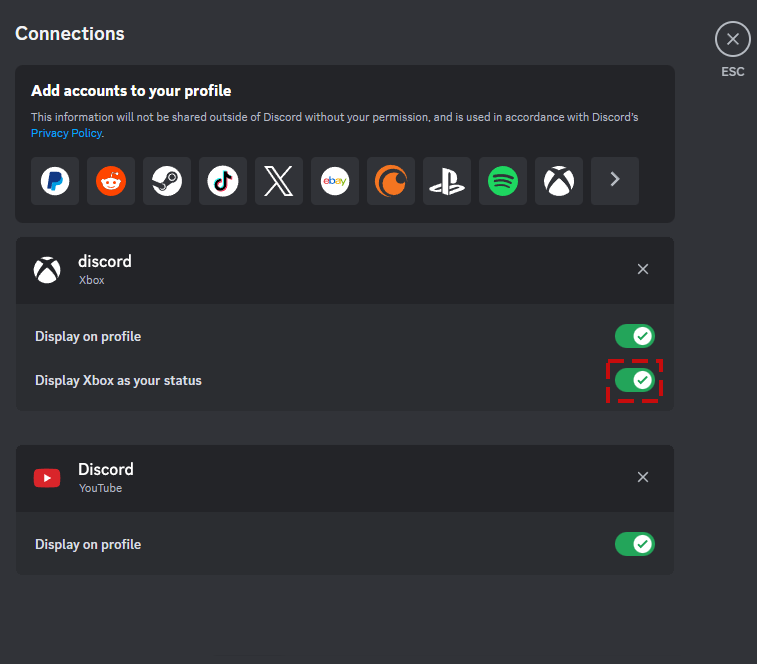Choose the eBay connection icon
This screenshot has height=664, width=757.
click(x=335, y=181)
